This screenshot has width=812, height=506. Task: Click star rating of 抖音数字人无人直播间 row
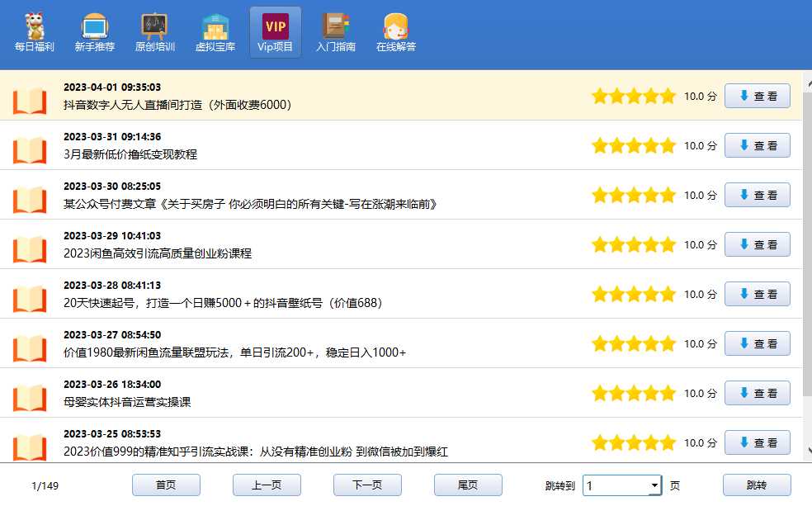point(634,96)
